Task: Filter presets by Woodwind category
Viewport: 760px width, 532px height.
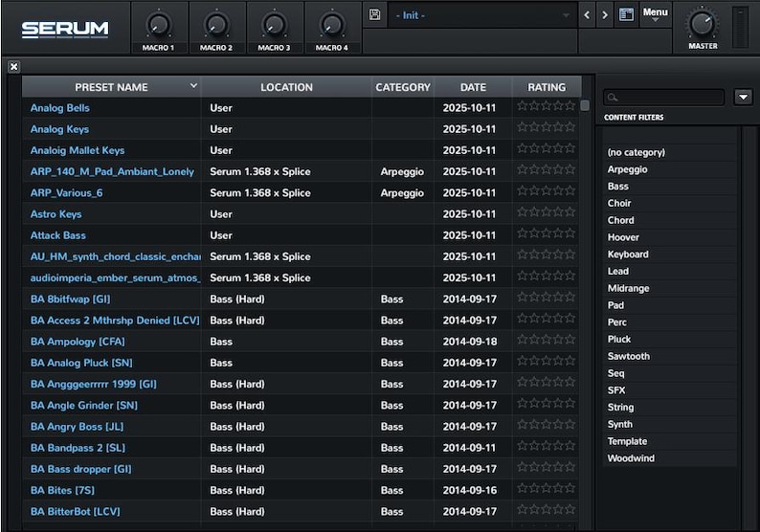Action: (631, 458)
